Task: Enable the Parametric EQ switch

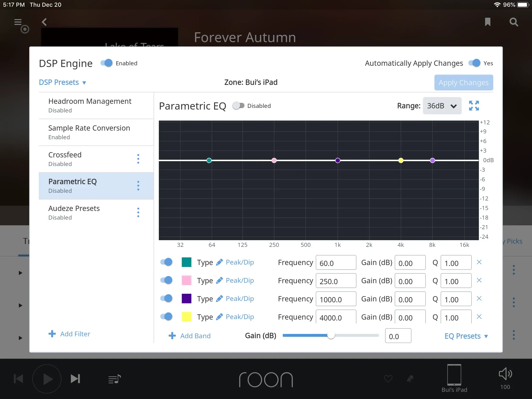Action: pos(238,106)
